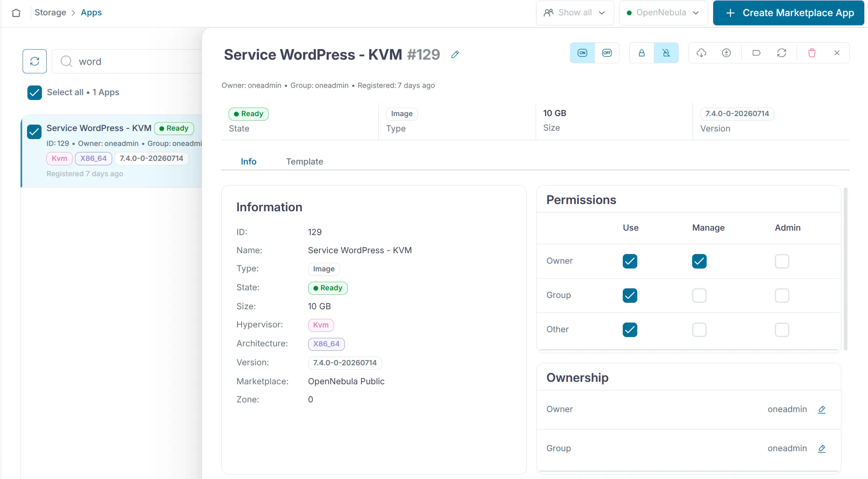Switch to Template tab
868x479 pixels.
pos(305,162)
